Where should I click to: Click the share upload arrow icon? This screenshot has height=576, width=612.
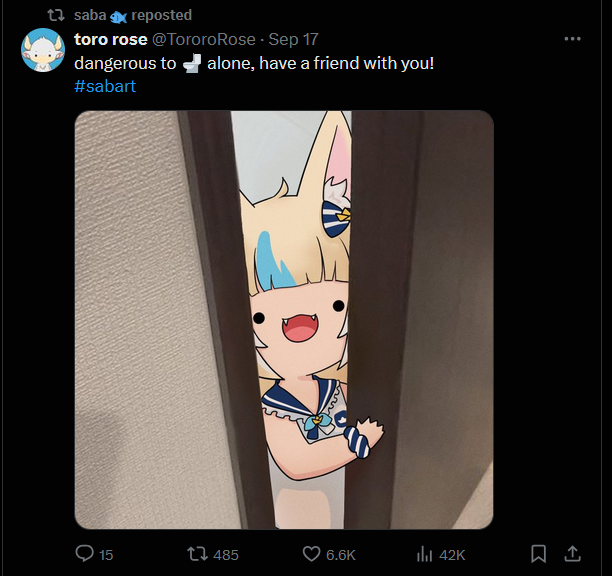[572, 554]
